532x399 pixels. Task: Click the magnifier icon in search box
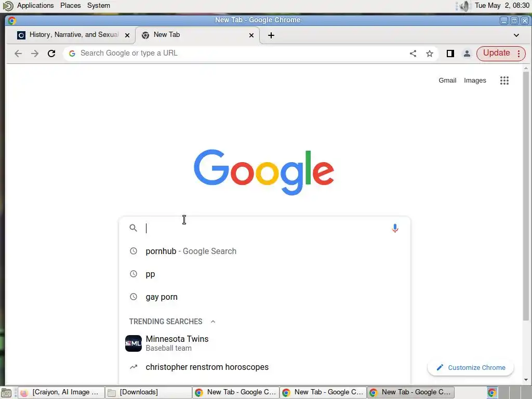pyautogui.click(x=134, y=228)
